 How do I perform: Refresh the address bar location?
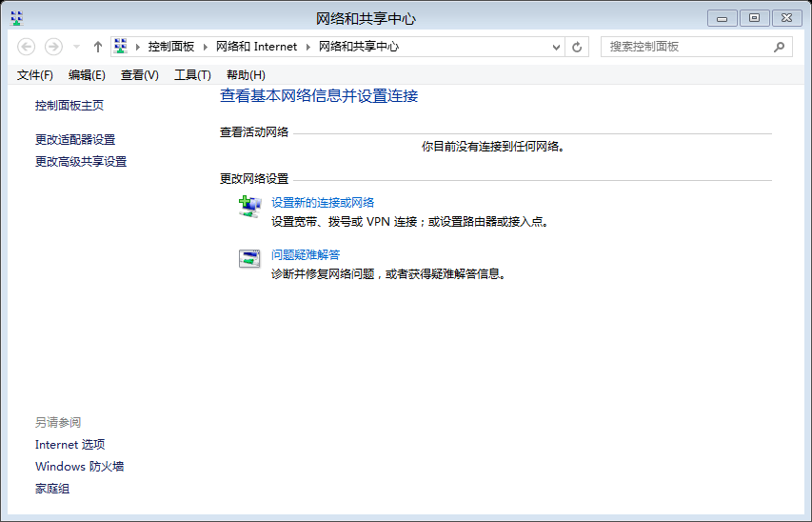577,47
